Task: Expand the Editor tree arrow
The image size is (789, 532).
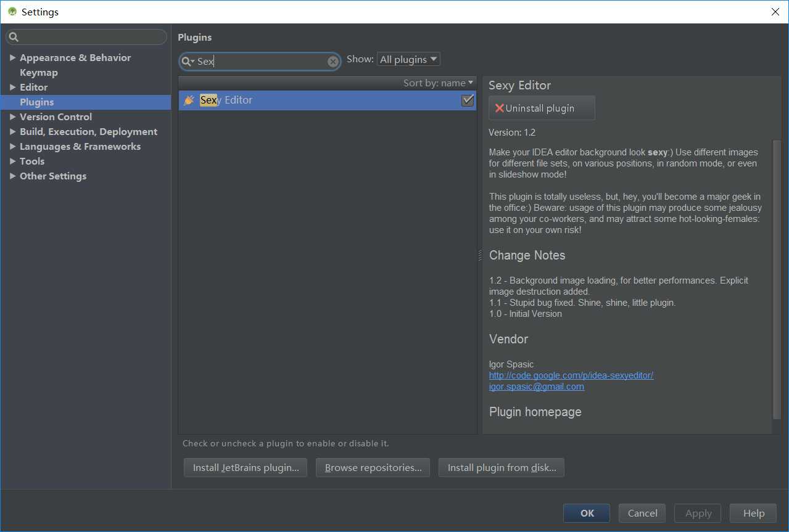Action: [13, 87]
